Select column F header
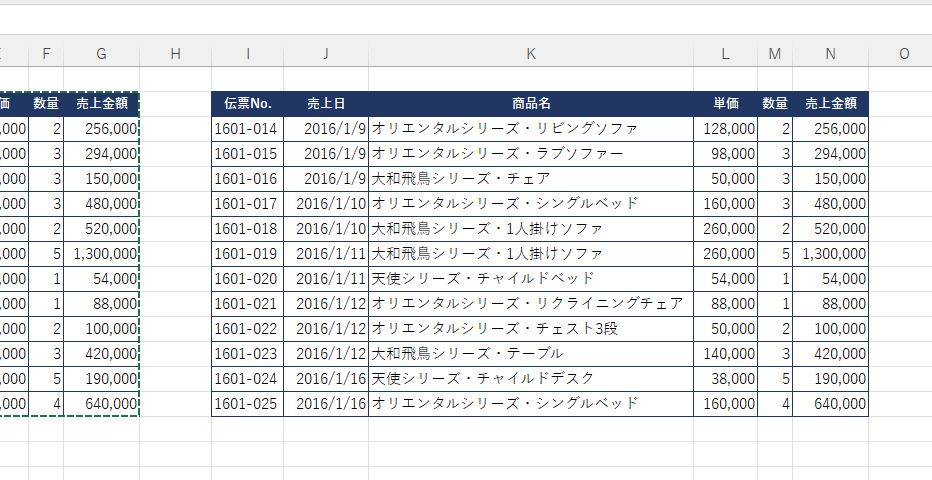932x480 pixels. pyautogui.click(x=46, y=53)
